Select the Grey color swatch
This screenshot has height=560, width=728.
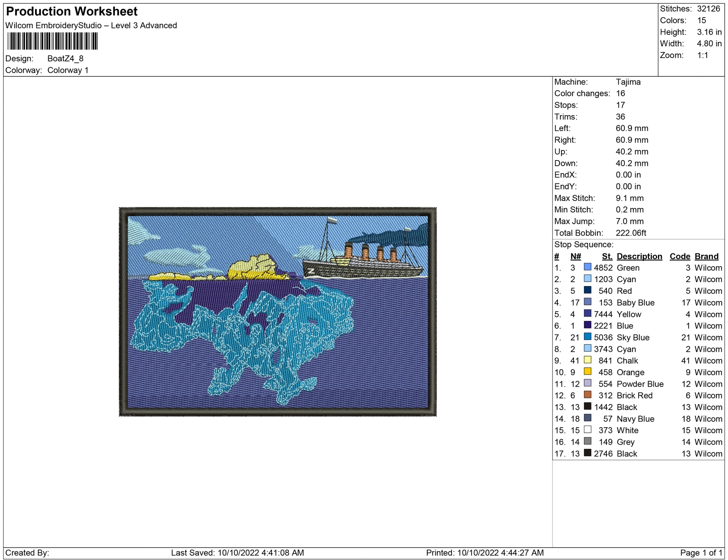587,441
